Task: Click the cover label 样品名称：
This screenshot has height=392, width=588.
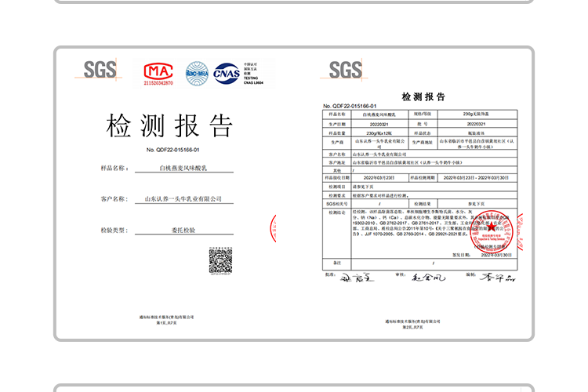Action: click(114, 168)
